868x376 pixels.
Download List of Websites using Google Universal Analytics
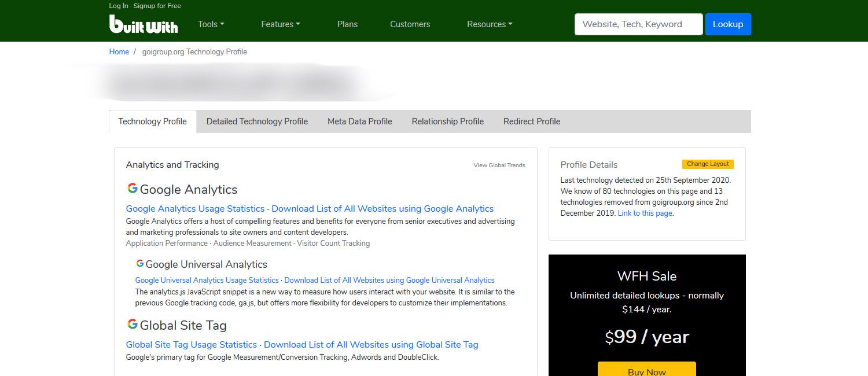389,281
